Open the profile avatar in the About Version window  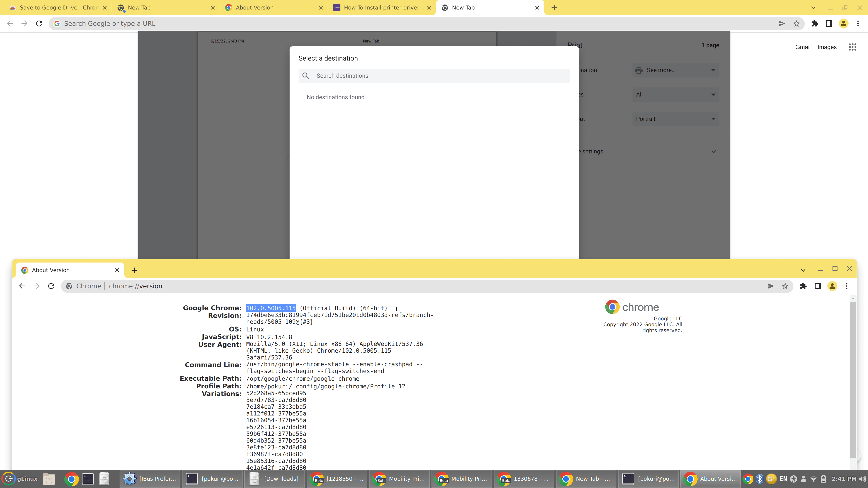coord(832,286)
